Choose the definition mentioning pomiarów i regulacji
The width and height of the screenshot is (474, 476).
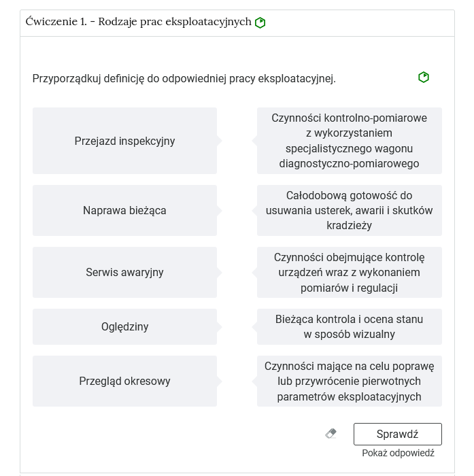pos(350,272)
